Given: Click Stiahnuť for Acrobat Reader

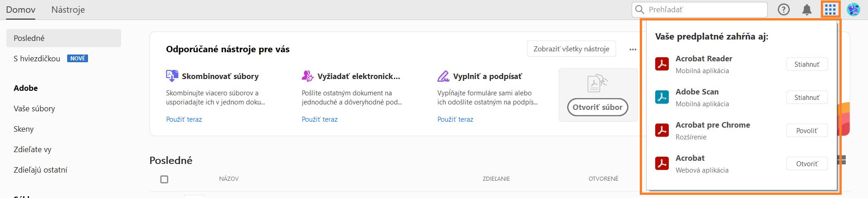Looking at the screenshot, I should click(807, 64).
